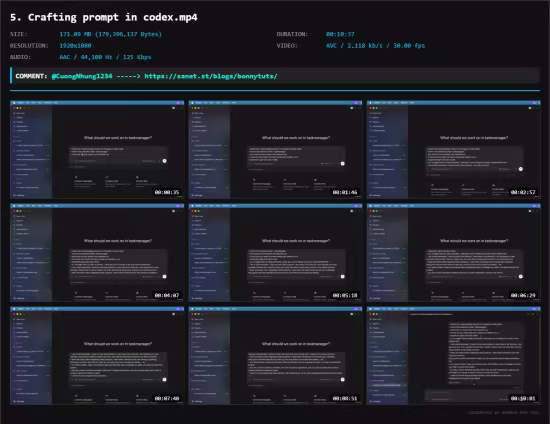Open the thumbnail stamped 00:08:51
The image size is (550, 424).
coord(275,356)
